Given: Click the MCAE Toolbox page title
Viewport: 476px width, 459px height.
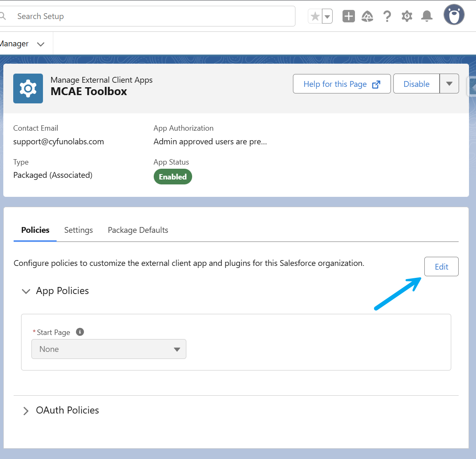Looking at the screenshot, I should point(89,91).
